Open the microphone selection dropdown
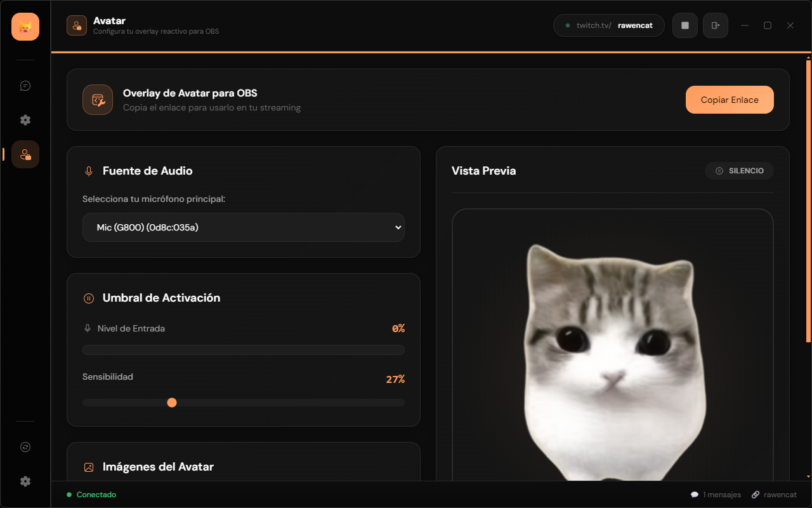 click(x=244, y=227)
